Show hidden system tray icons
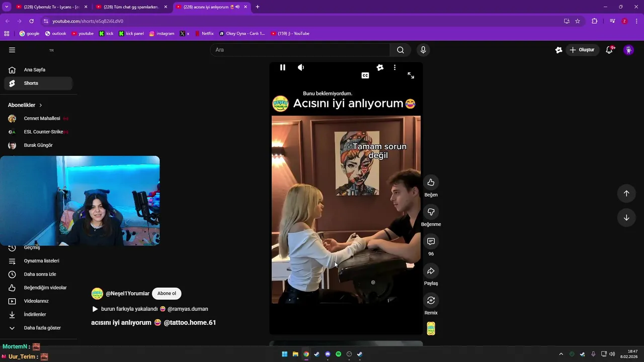The width and height of the screenshot is (644, 362). [561, 354]
